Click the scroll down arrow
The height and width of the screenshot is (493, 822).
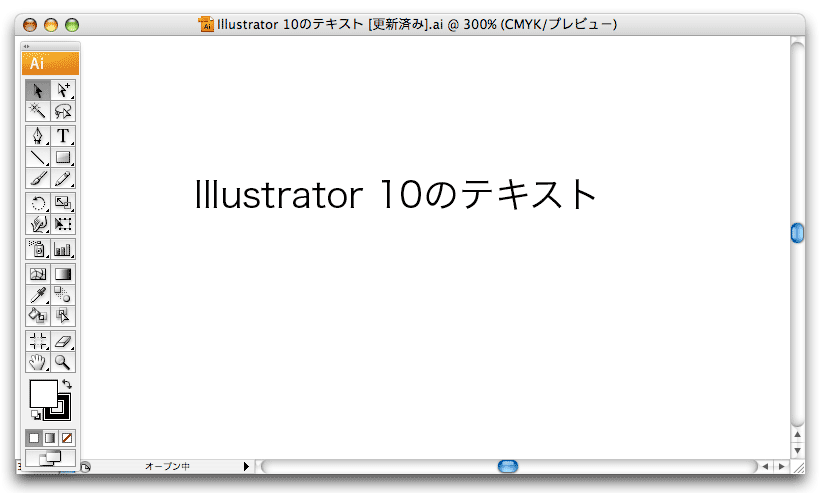tap(797, 451)
